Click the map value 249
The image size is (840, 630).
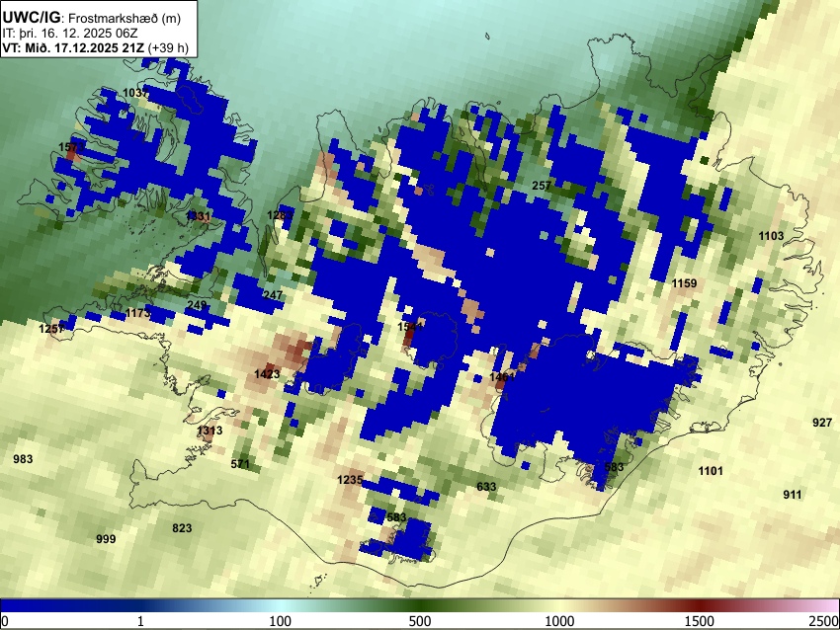point(197,306)
